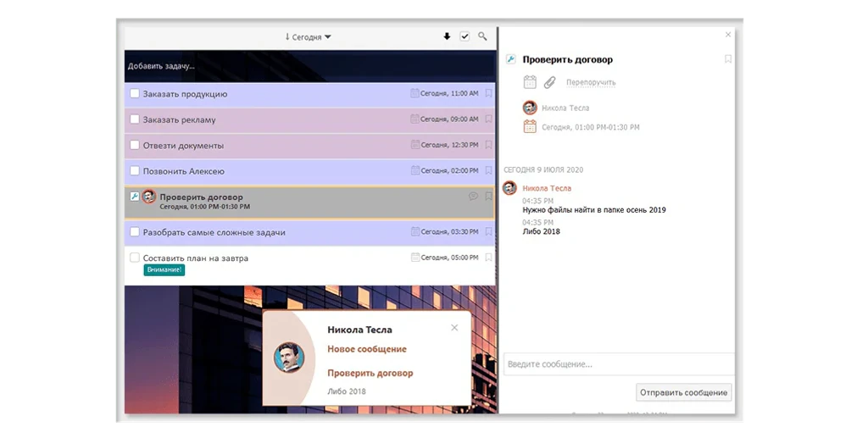
Task: Select the Позвонить Алексею task text
Action: coord(184,171)
